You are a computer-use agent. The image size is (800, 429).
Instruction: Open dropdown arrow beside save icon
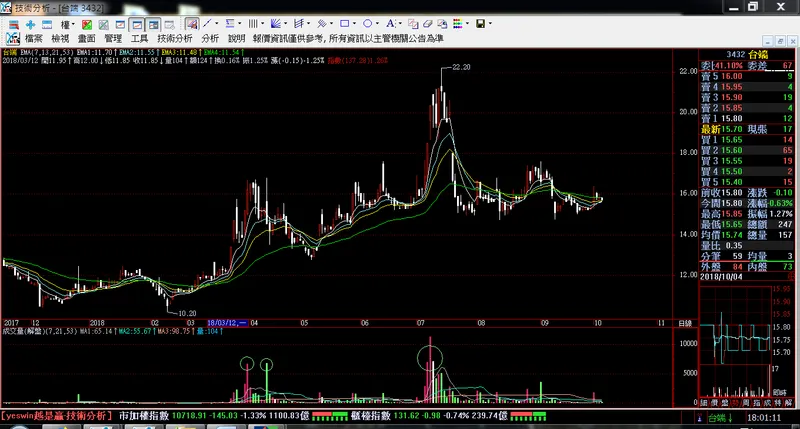pyautogui.click(x=491, y=23)
